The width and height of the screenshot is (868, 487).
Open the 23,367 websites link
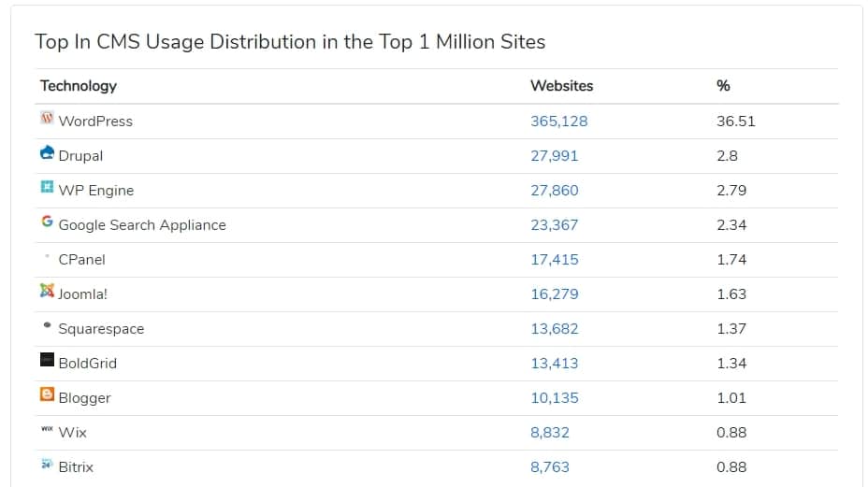[554, 225]
